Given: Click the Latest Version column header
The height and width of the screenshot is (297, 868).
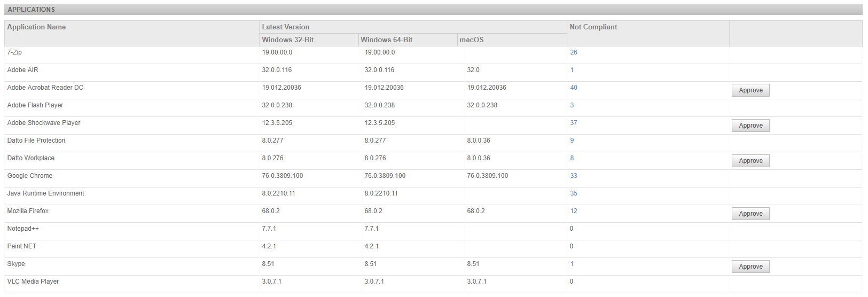Looking at the screenshot, I should [285, 27].
